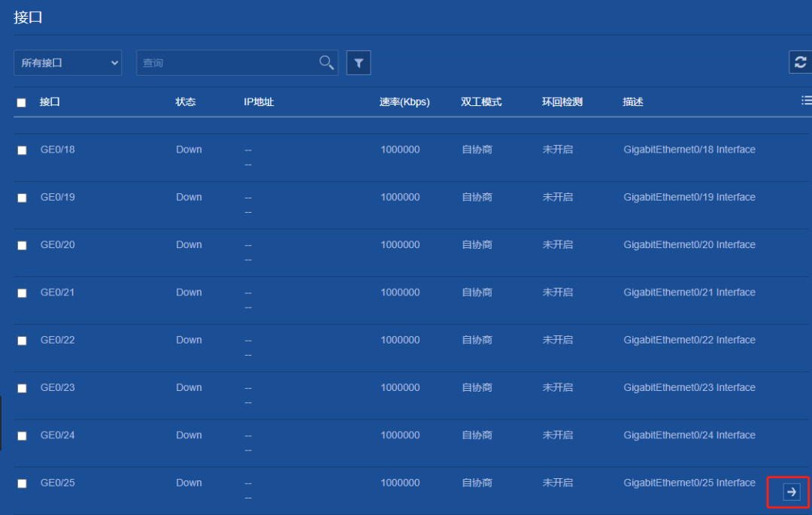Check the GE0/24 row checkbox
Image resolution: width=812 pixels, height=515 pixels.
tap(22, 436)
